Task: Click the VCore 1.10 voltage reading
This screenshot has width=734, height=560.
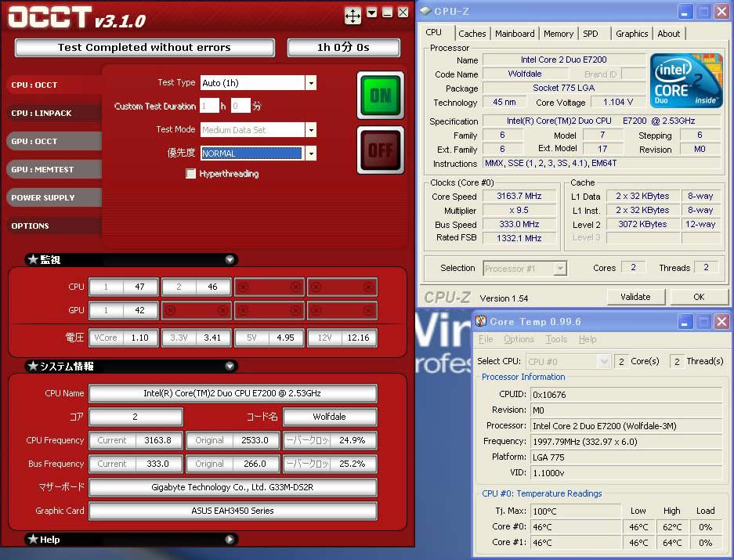Action: [x=124, y=338]
